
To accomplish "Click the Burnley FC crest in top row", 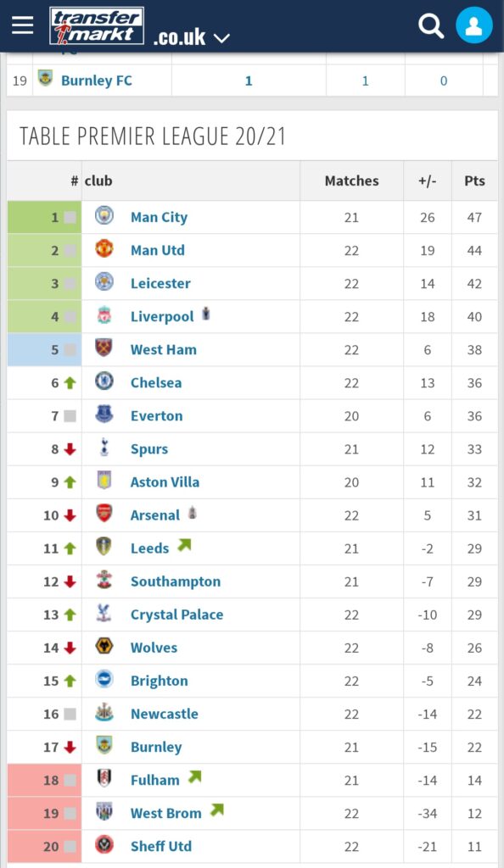I will coord(46,79).
